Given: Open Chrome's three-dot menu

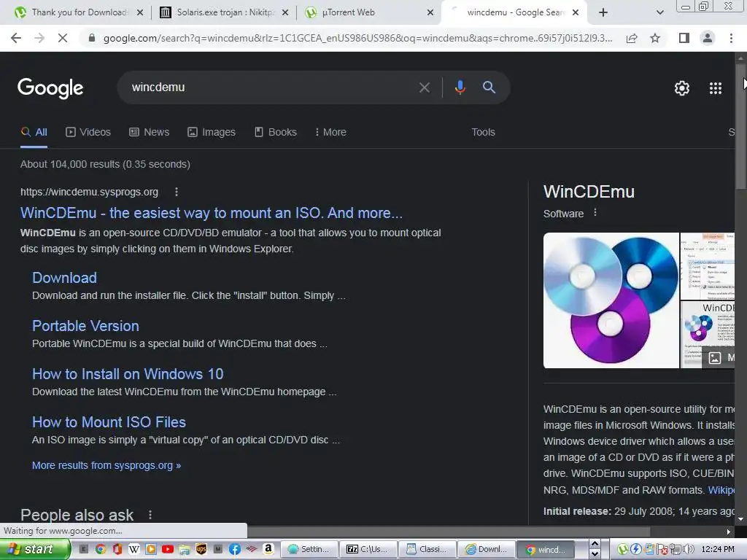Looking at the screenshot, I should click(731, 38).
